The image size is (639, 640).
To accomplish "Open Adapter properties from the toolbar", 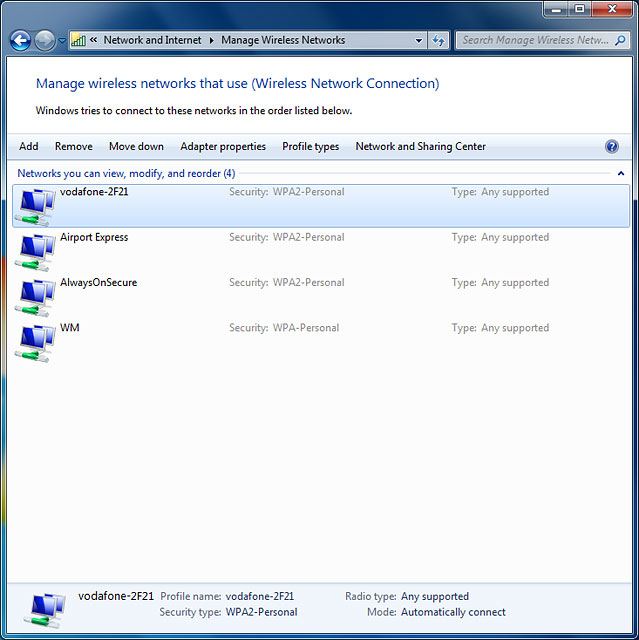I will 223,146.
